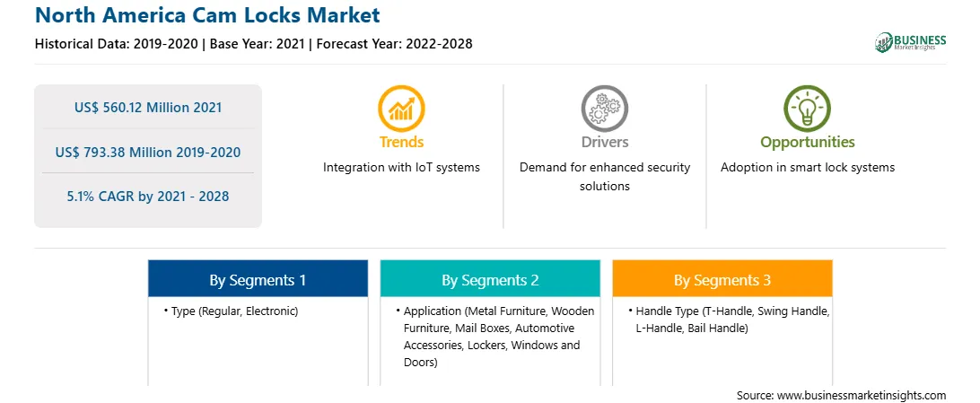Click the Handle Type segments bullet text

(731, 320)
